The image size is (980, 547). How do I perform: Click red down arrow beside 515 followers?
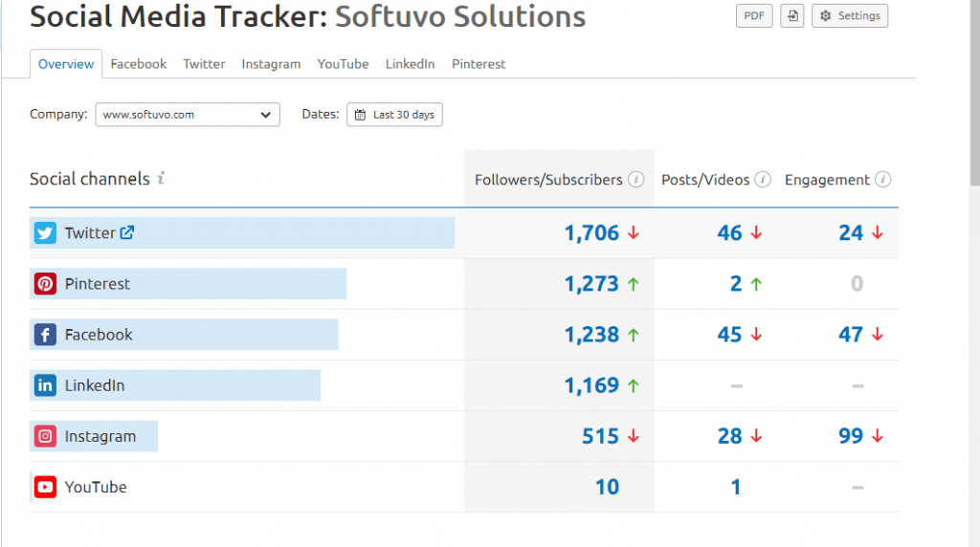pyautogui.click(x=634, y=436)
